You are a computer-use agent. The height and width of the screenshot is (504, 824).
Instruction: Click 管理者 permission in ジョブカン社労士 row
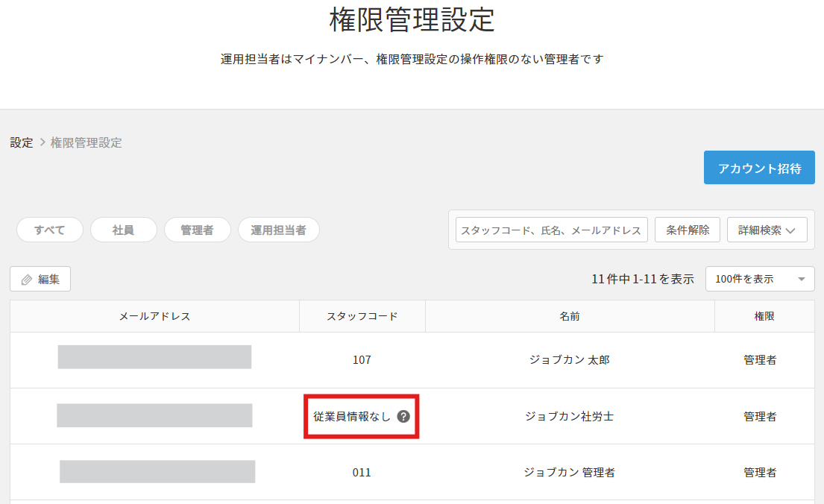tap(760, 416)
